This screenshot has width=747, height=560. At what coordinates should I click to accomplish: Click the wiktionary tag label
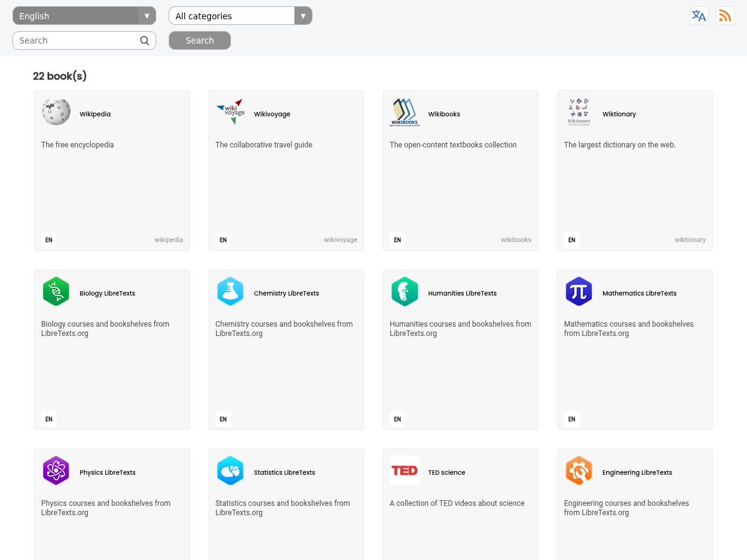[690, 240]
